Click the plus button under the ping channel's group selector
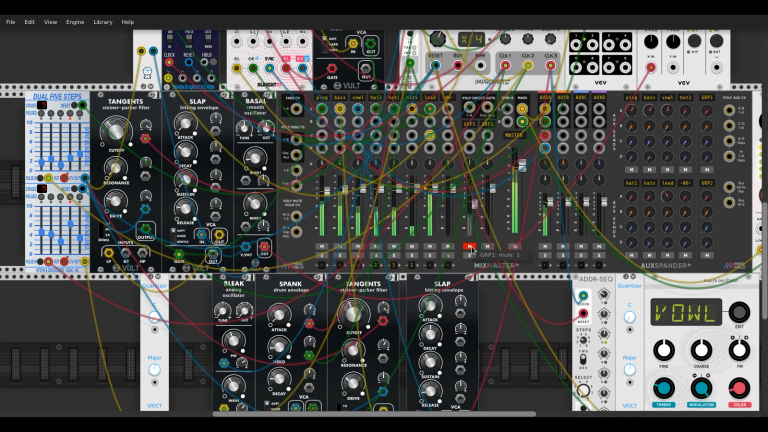This screenshot has height=432, width=768. (327, 265)
